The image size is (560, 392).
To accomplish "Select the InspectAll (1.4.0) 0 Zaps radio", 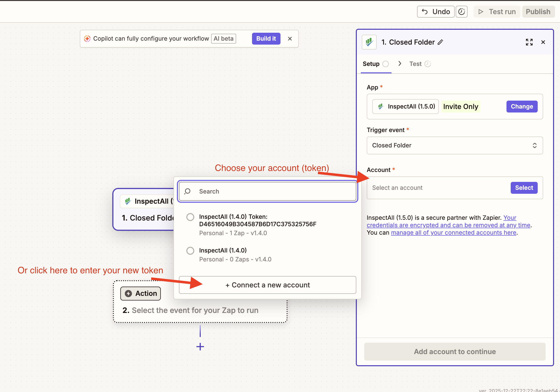I will (190, 251).
